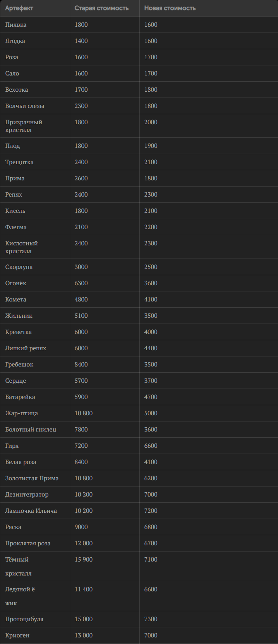
Task: Click the Жар-птица artifact name
Action: pyautogui.click(x=22, y=413)
